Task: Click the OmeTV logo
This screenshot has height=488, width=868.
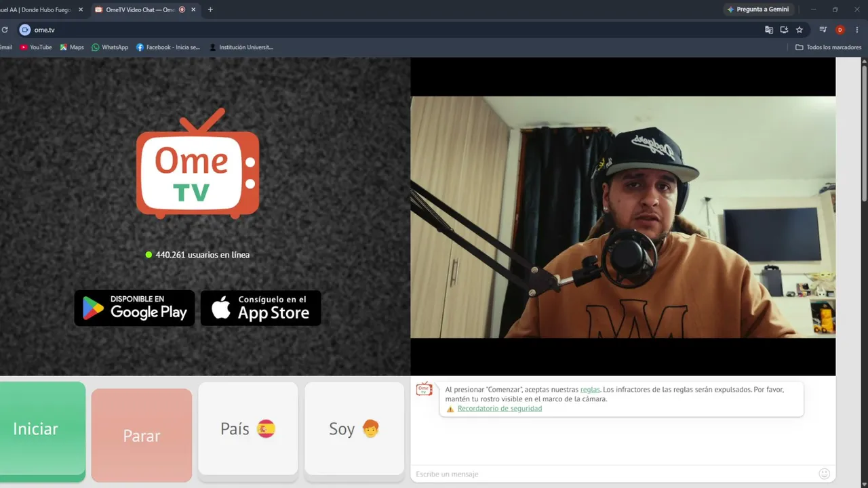Action: 197,163
